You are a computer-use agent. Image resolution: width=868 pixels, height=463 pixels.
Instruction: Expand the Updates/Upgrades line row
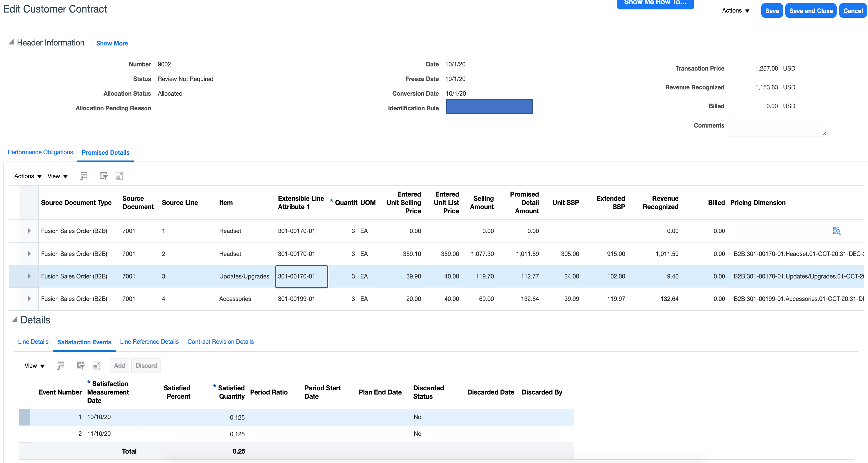pos(29,276)
